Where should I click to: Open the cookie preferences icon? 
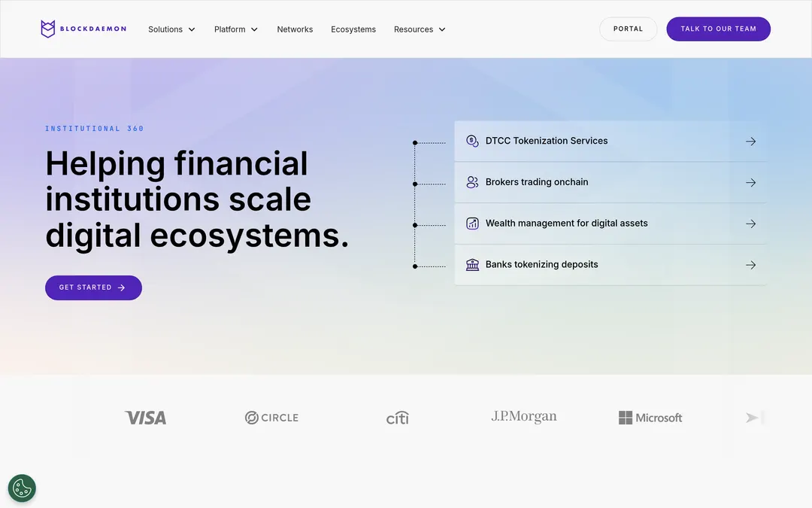[x=22, y=488]
